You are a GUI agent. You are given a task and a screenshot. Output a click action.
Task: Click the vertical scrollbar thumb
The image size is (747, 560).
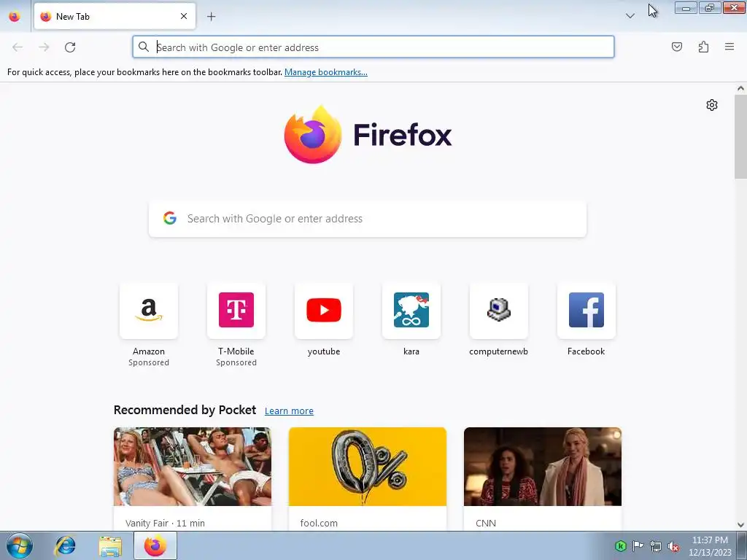coord(740,136)
